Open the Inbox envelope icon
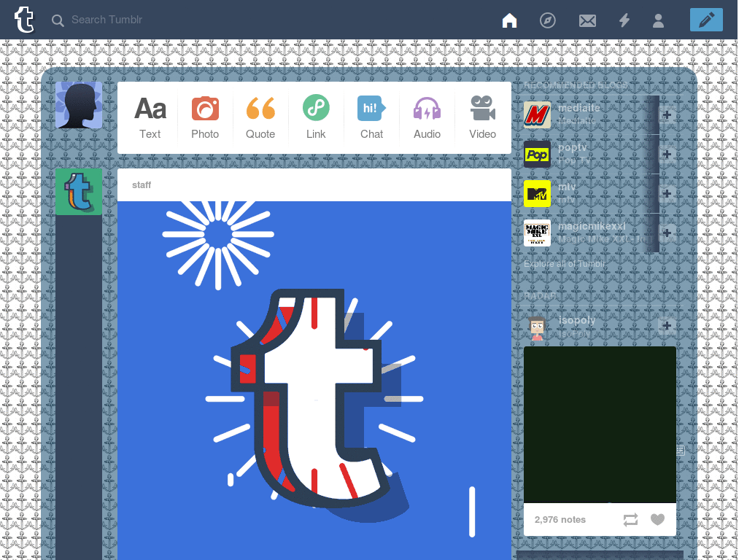Viewport: 747px width, 560px height. (x=587, y=20)
